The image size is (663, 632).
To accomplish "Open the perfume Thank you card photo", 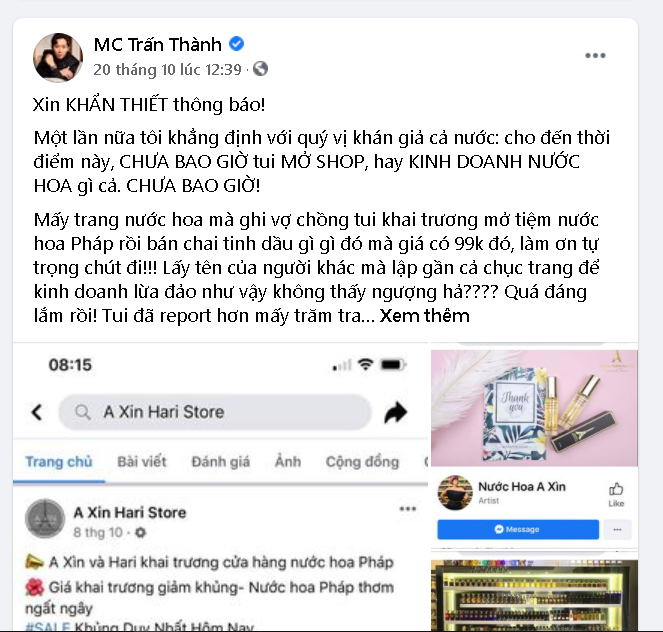I will (534, 407).
